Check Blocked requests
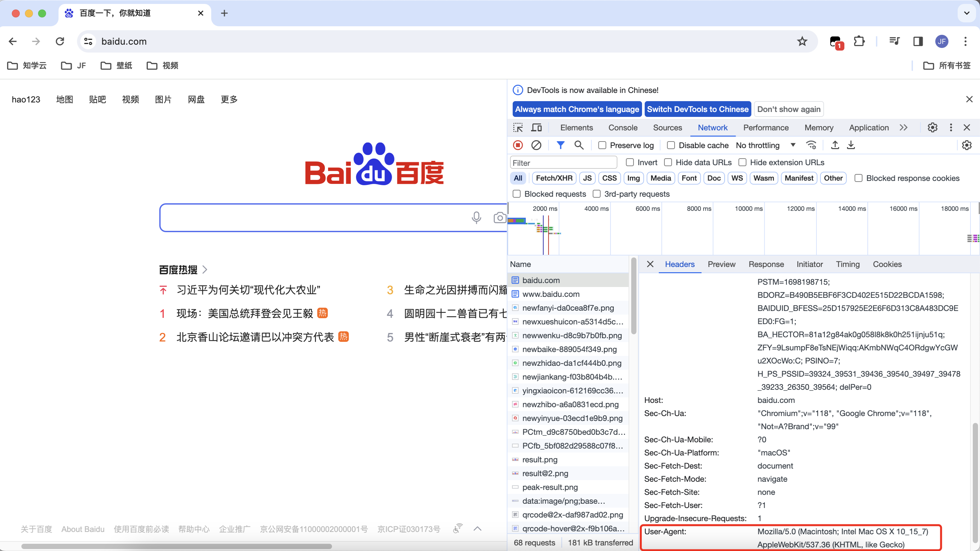980x551 pixels. point(517,194)
